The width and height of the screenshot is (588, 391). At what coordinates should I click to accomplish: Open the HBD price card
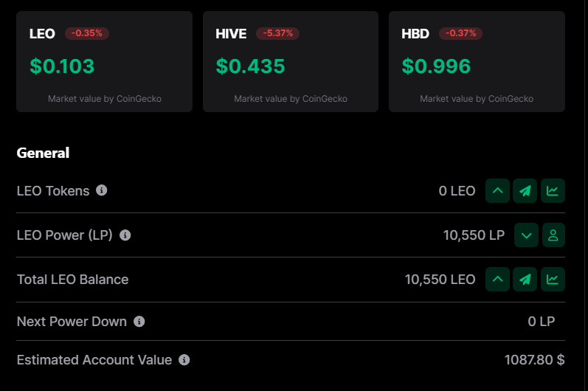[477, 61]
